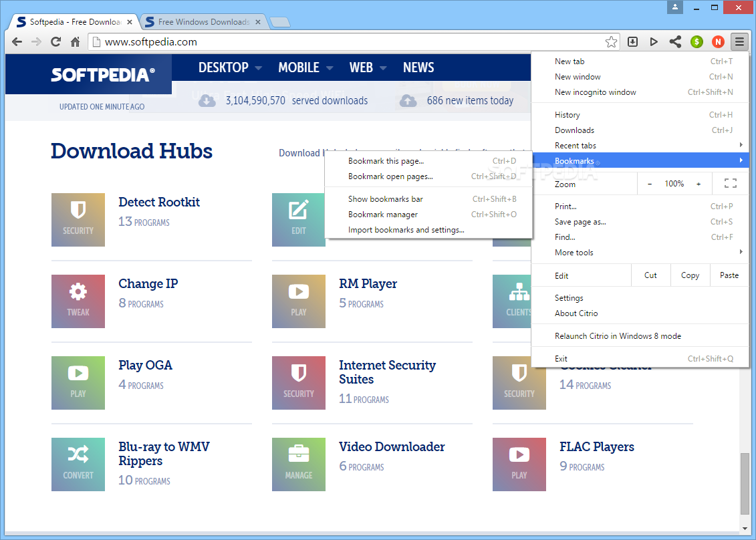The height and width of the screenshot is (540, 756).
Task: Select New tab menu item
Action: (x=640, y=61)
